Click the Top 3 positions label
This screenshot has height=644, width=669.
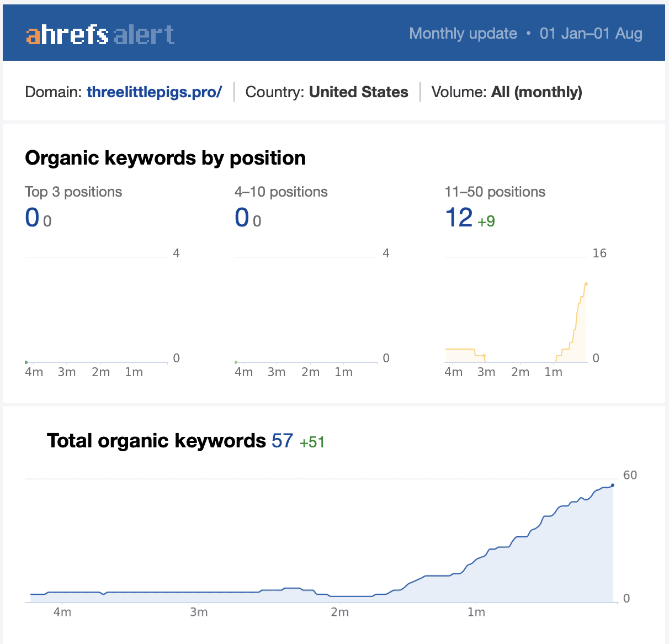pos(73,192)
